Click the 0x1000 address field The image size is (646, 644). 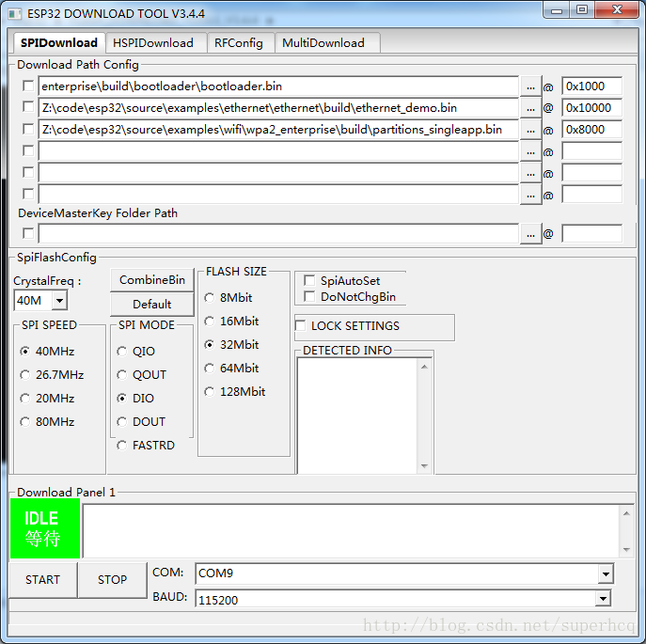pos(592,86)
